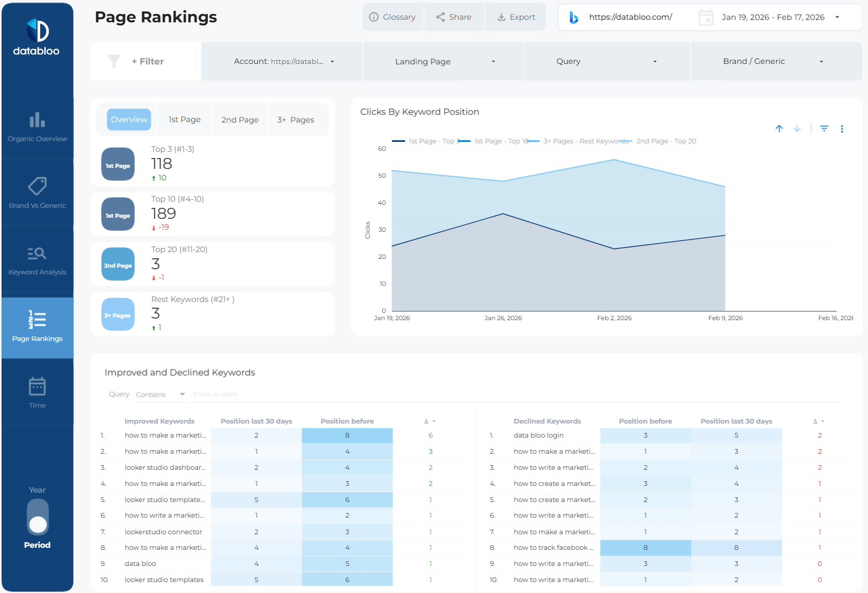Viewport: 868px width, 593px height.
Task: Toggle the Year / Period switch
Action: (37, 517)
